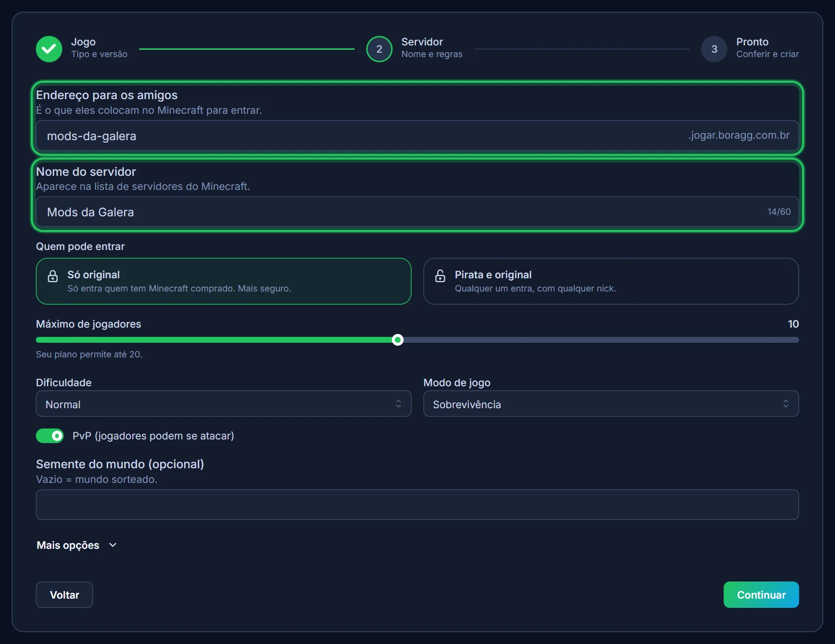Click the Voltar button
The height and width of the screenshot is (644, 835).
point(64,595)
